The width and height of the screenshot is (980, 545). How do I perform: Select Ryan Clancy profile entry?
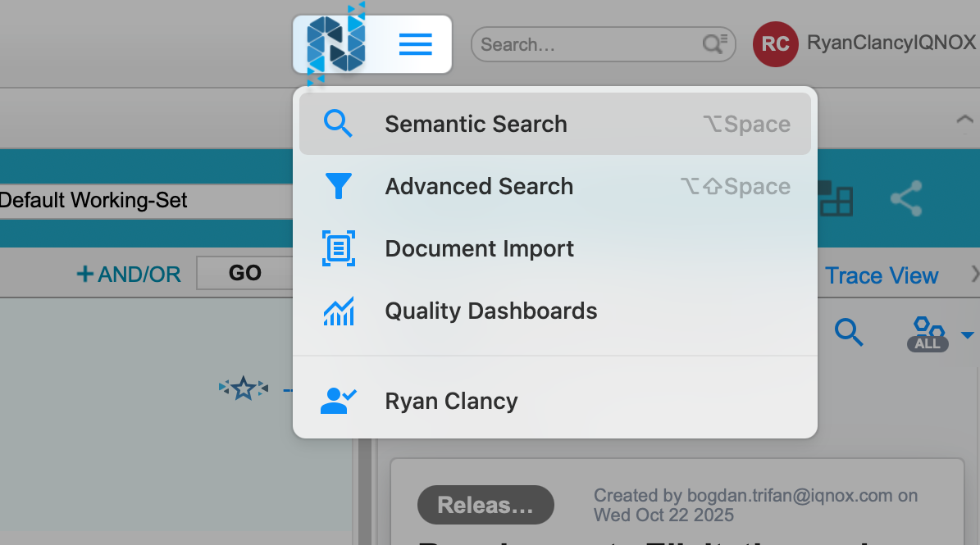click(555, 401)
